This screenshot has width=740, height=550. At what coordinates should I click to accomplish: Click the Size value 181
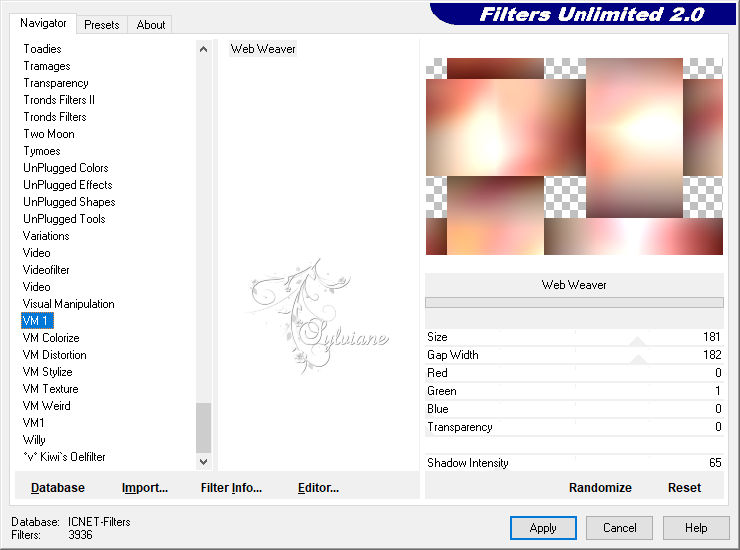click(x=712, y=337)
